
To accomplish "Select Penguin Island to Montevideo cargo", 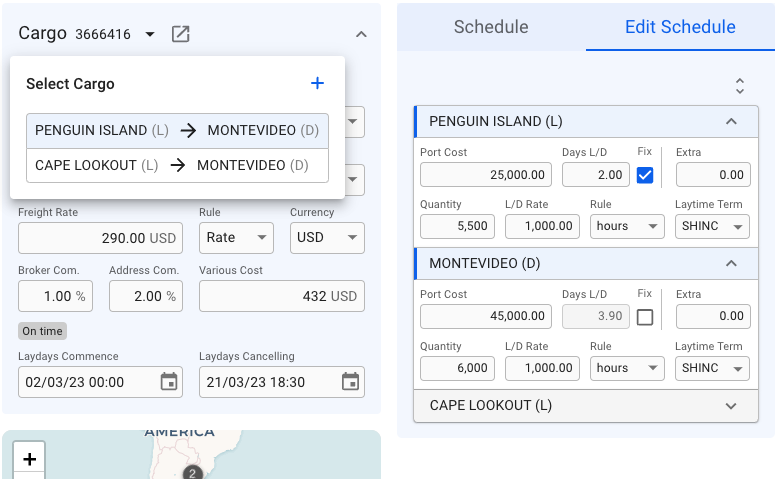I will click(177, 131).
